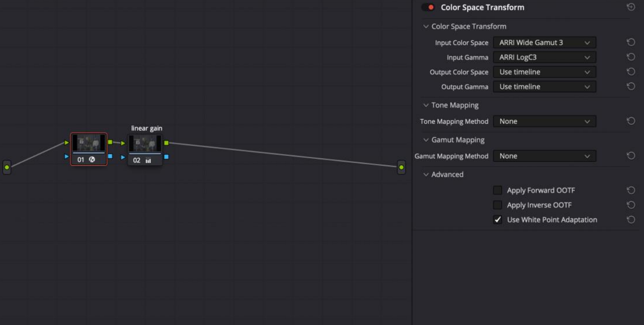
Task: Click the node graph output dot
Action: (x=401, y=167)
